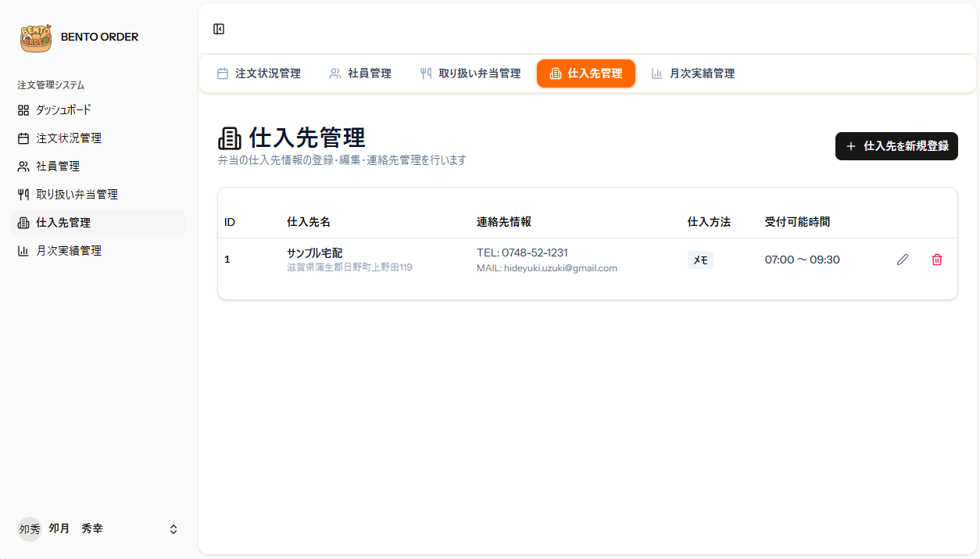
Task: Open 仕入先管理 from the sidebar
Action: 99,223
